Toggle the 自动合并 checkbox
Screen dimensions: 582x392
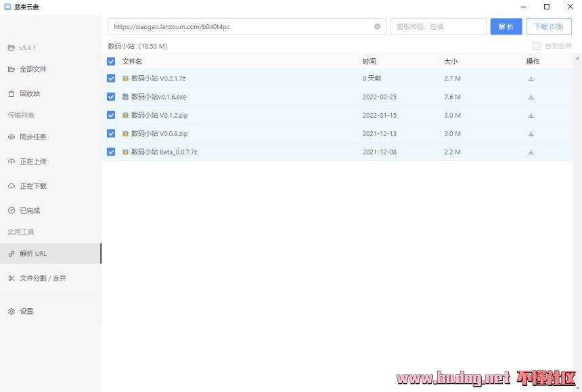click(x=537, y=46)
